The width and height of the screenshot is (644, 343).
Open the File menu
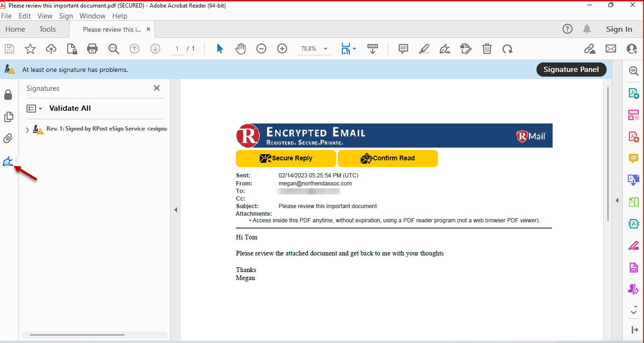(x=7, y=16)
